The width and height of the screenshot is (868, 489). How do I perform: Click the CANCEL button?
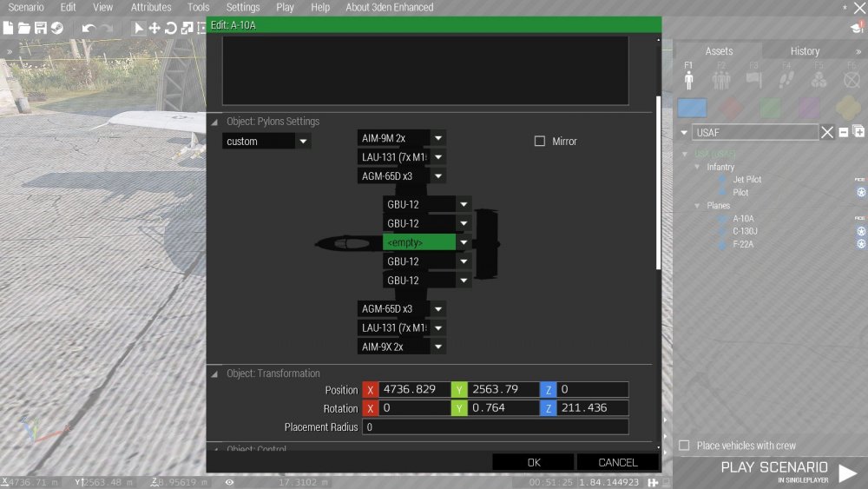point(617,462)
